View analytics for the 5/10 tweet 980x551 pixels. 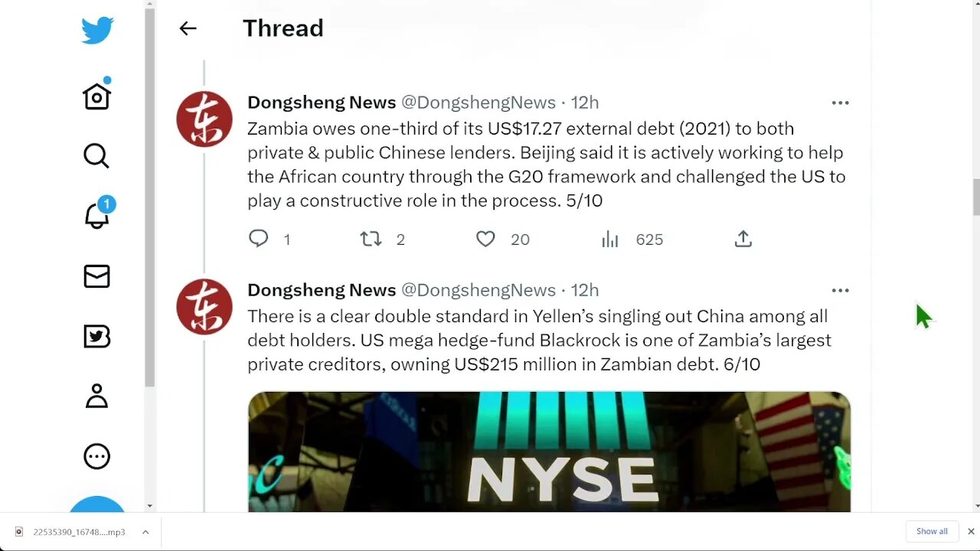click(610, 240)
